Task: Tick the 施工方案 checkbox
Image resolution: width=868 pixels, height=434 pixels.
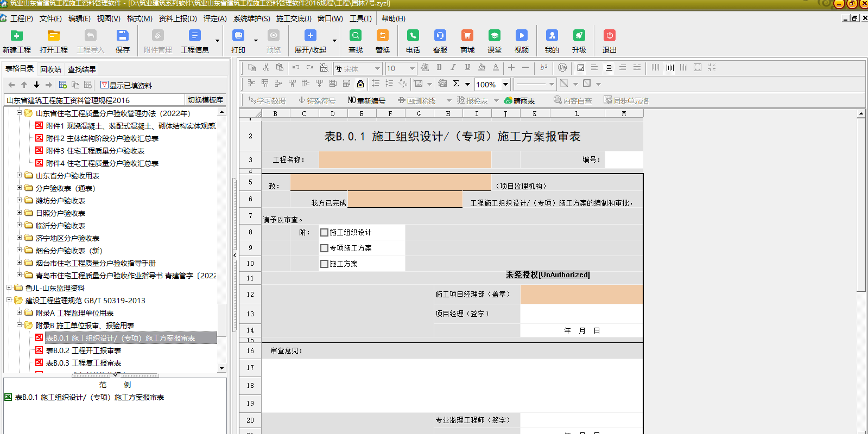Action: coord(325,264)
